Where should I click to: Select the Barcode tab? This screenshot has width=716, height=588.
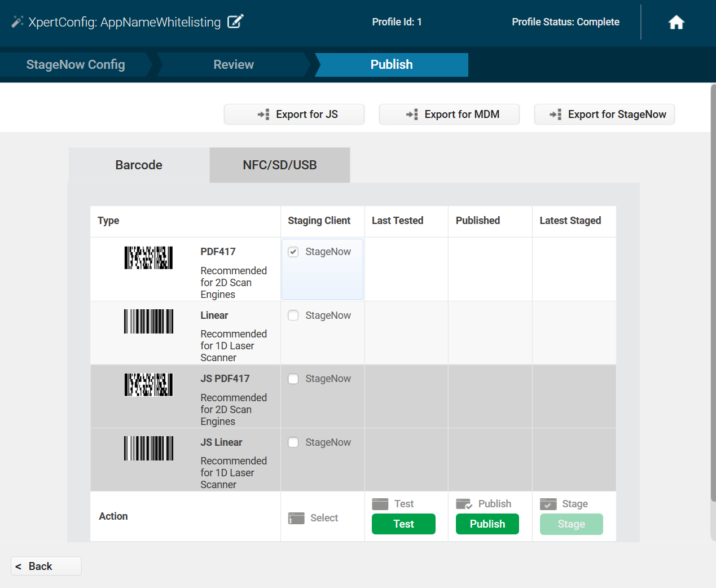[x=139, y=165]
